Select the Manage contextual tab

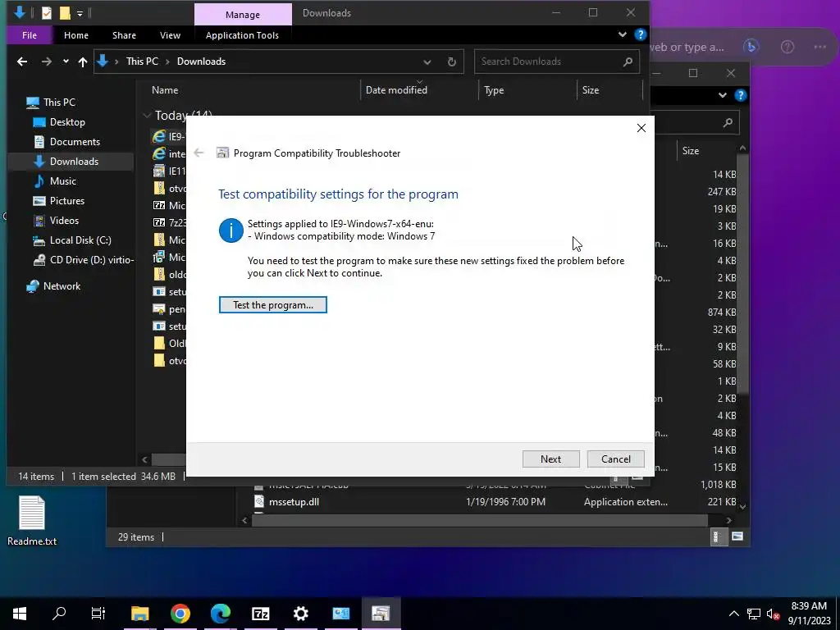(x=243, y=15)
